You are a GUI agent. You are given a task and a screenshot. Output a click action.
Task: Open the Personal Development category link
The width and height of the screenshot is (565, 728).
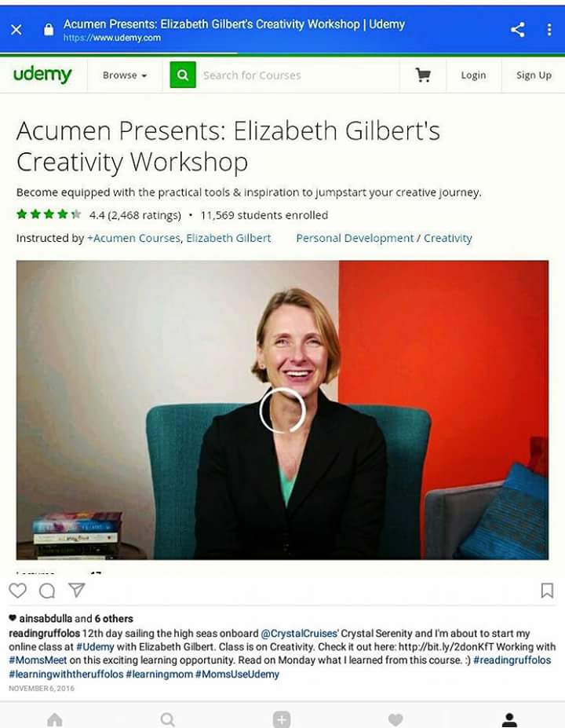pos(355,238)
